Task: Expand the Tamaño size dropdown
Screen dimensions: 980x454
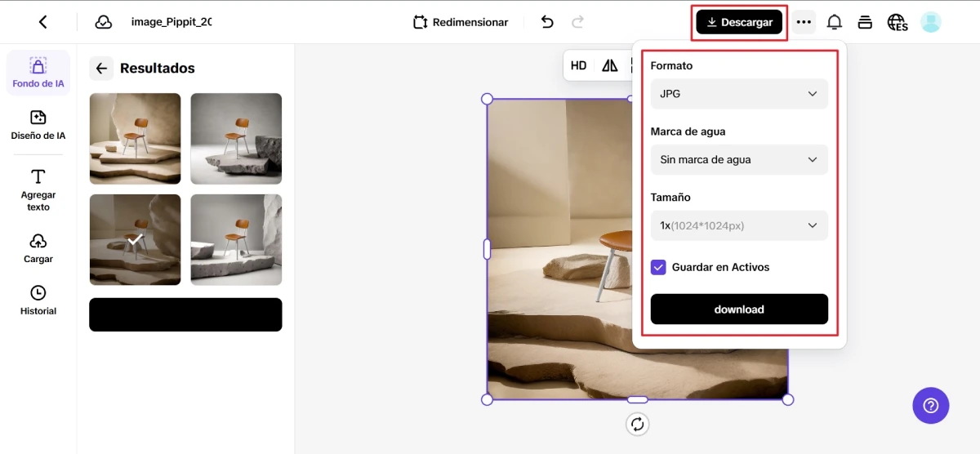Action: (x=738, y=225)
